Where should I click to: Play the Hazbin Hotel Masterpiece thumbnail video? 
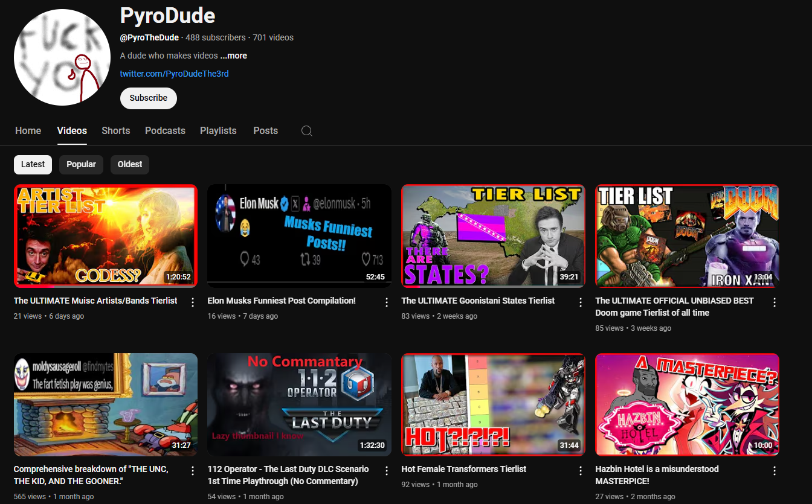tap(687, 404)
